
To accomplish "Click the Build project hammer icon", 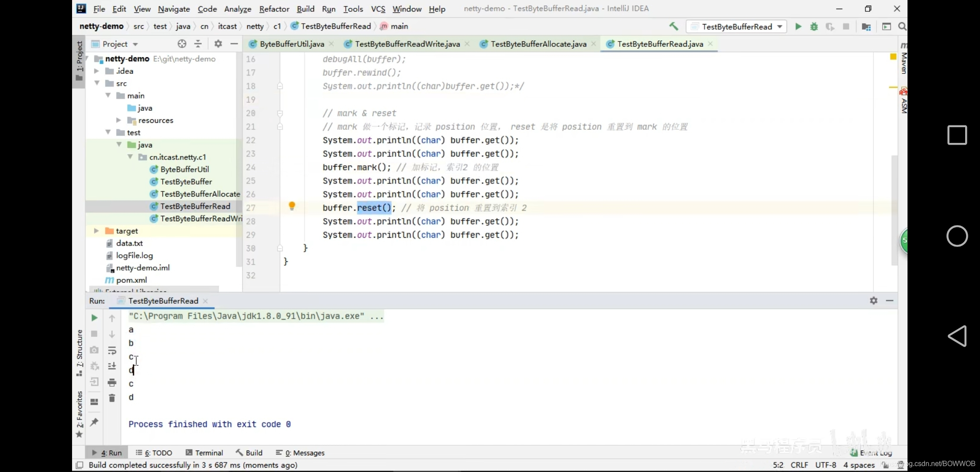I will pos(674,27).
